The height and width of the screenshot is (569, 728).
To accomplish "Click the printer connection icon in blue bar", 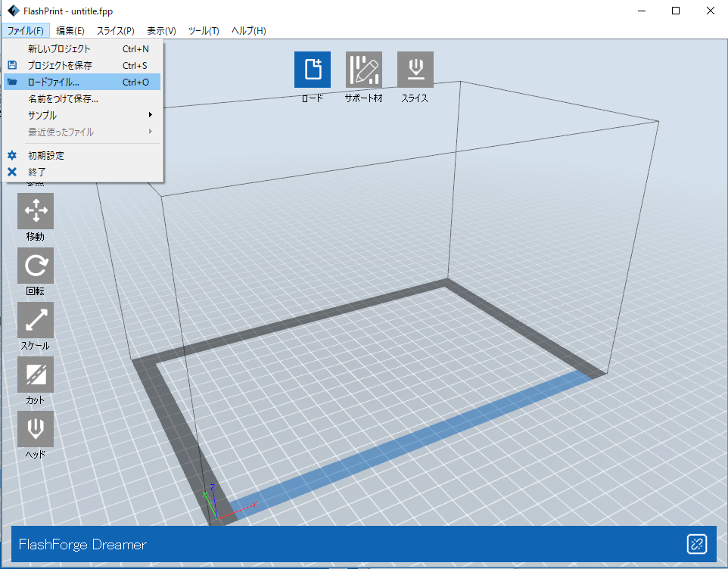I will (x=697, y=544).
